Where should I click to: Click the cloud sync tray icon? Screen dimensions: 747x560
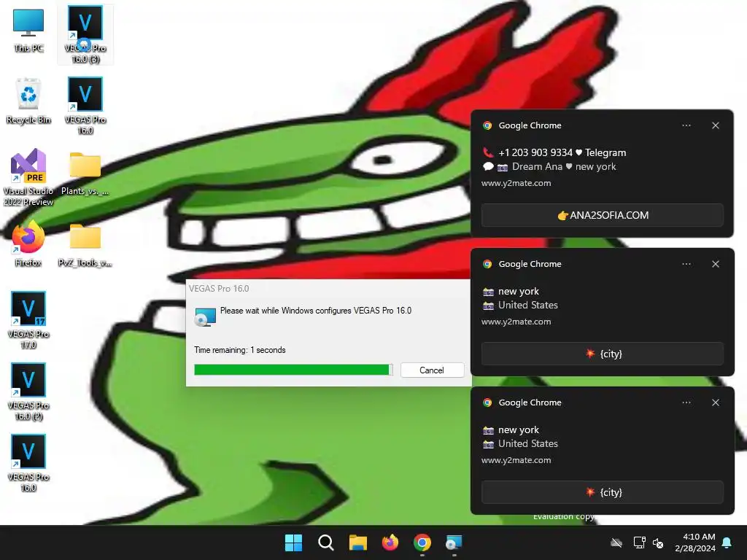616,542
